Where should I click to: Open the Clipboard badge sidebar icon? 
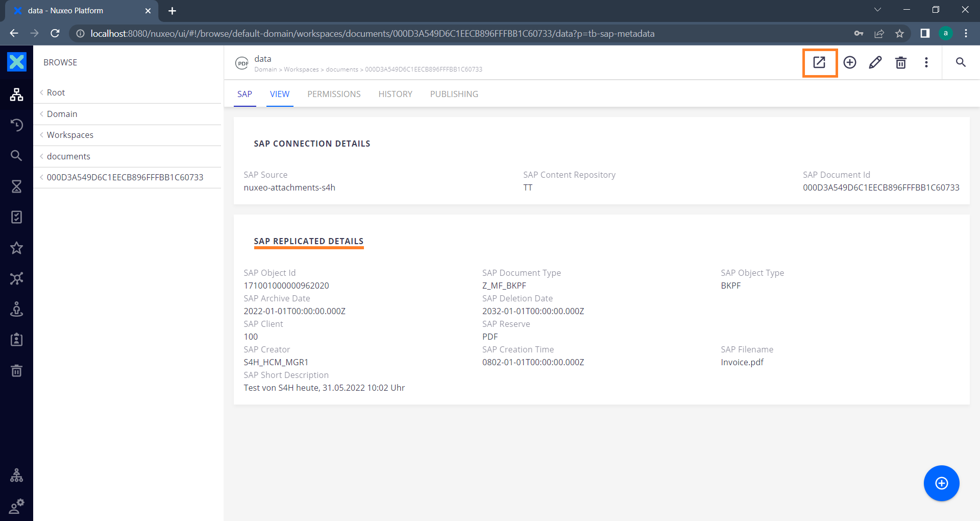(x=16, y=340)
